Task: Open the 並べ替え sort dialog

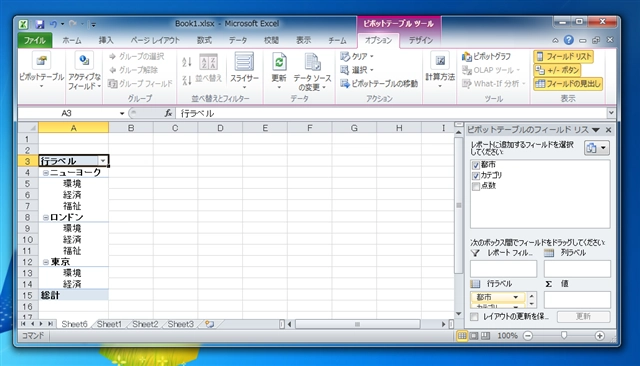Action: [209, 69]
